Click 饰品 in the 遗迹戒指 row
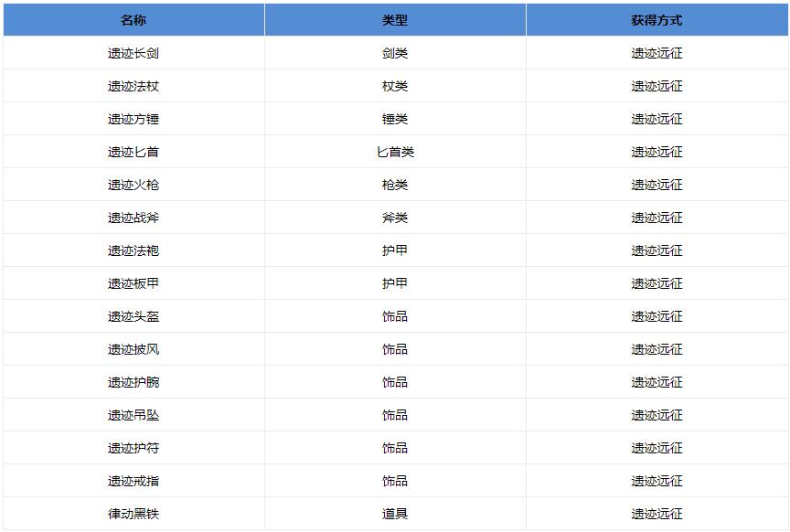 click(395, 481)
